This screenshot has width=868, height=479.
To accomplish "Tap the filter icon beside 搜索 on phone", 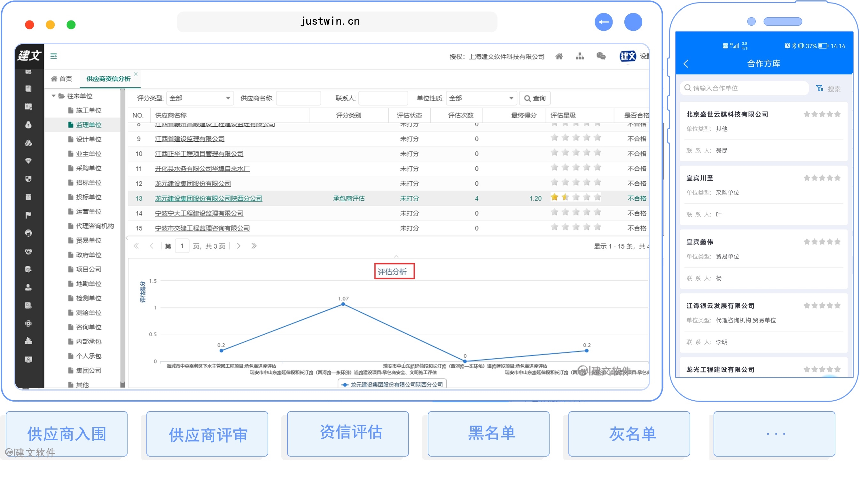I will pyautogui.click(x=819, y=88).
